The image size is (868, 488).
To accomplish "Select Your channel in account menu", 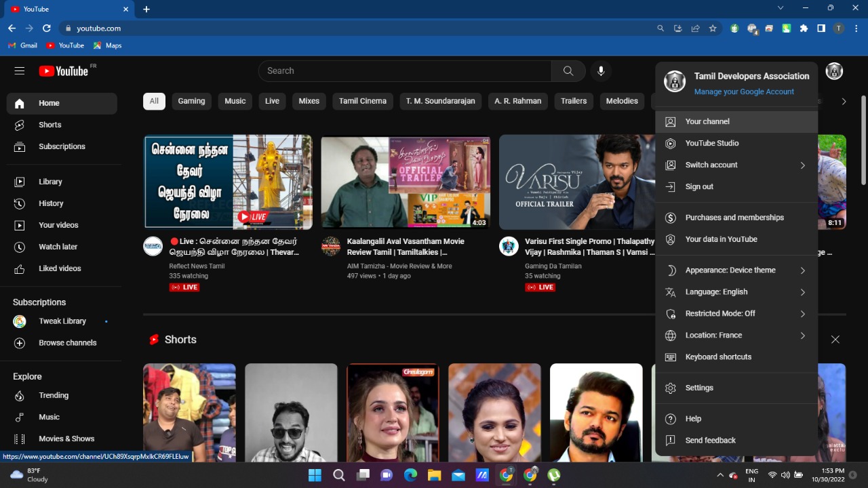I will (x=736, y=121).
